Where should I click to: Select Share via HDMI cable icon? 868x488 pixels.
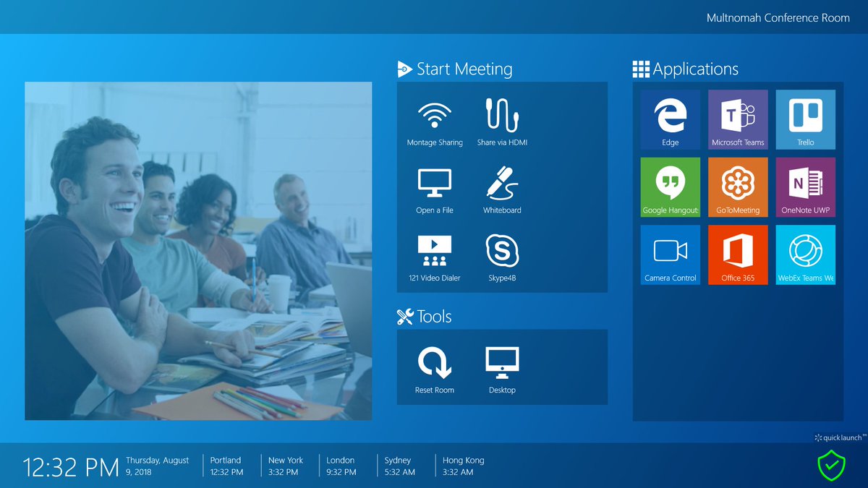(x=502, y=115)
